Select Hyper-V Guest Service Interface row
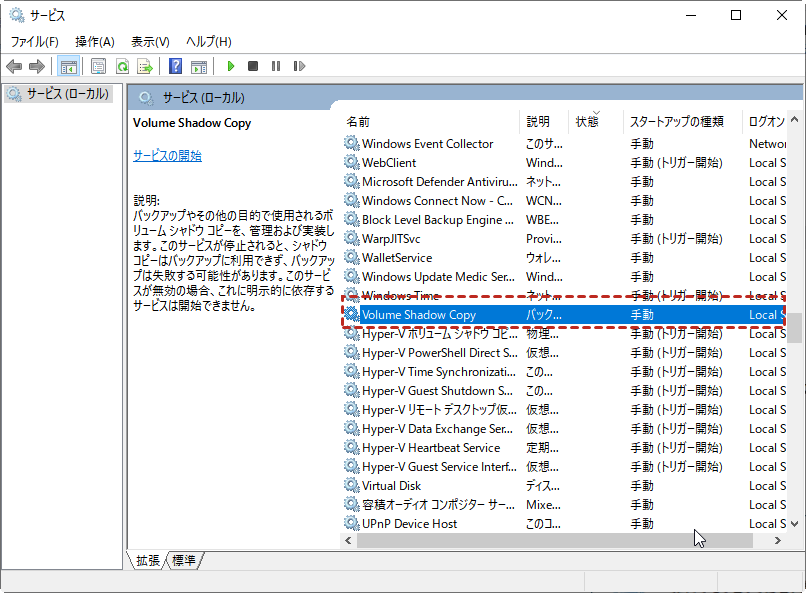The height and width of the screenshot is (593, 806). 564,467
